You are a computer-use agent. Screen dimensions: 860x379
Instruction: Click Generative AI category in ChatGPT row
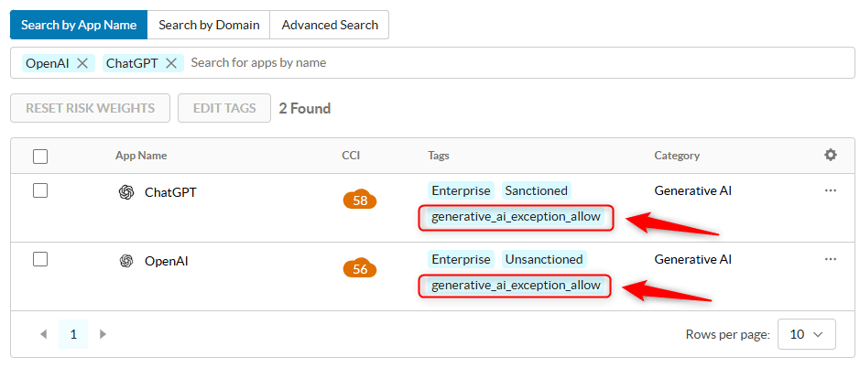tap(693, 191)
